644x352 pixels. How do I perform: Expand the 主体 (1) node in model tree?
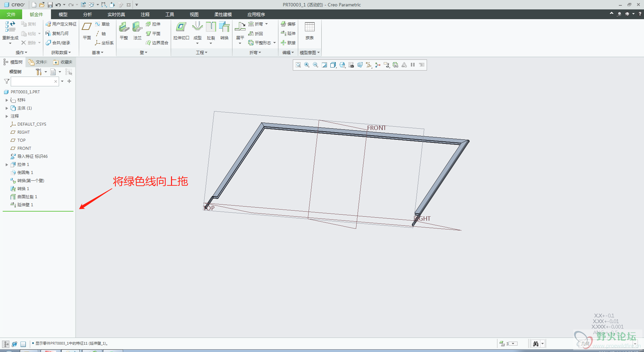point(7,108)
